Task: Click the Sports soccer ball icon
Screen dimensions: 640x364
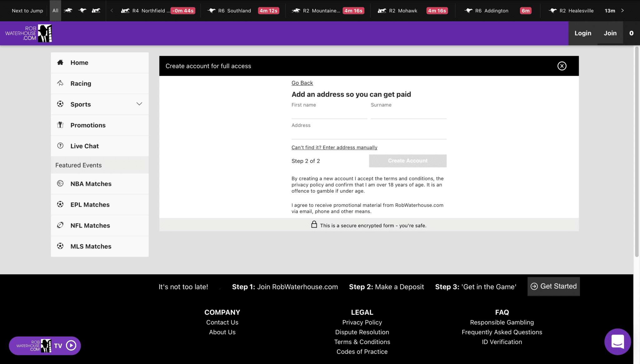Action: [x=60, y=104]
